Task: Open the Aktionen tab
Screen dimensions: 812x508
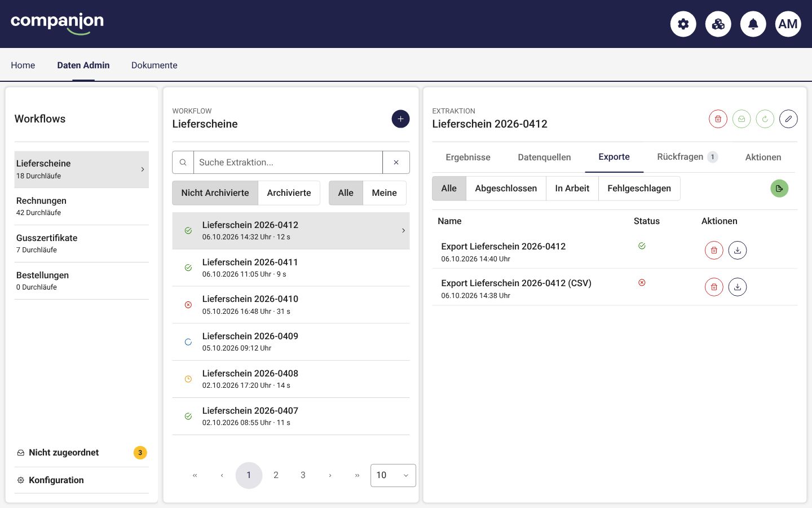Action: [763, 157]
